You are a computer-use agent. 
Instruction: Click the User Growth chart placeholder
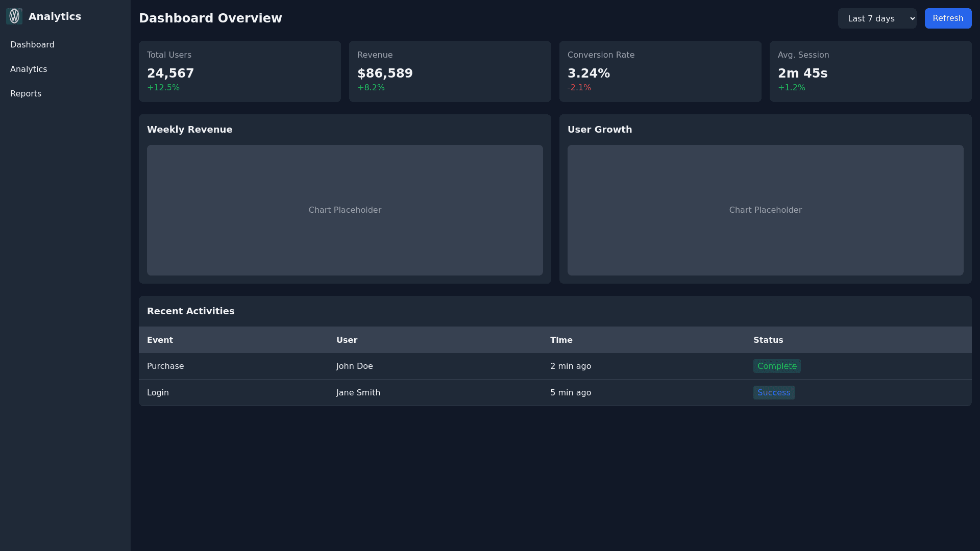click(x=765, y=210)
